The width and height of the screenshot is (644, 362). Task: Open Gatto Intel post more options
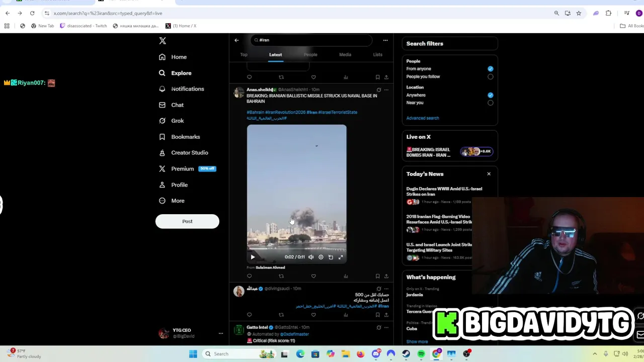click(386, 327)
